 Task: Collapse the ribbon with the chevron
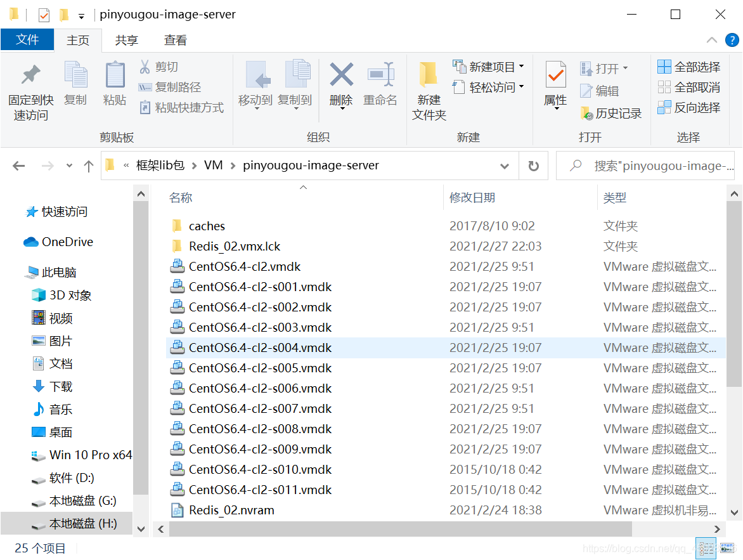(x=712, y=41)
